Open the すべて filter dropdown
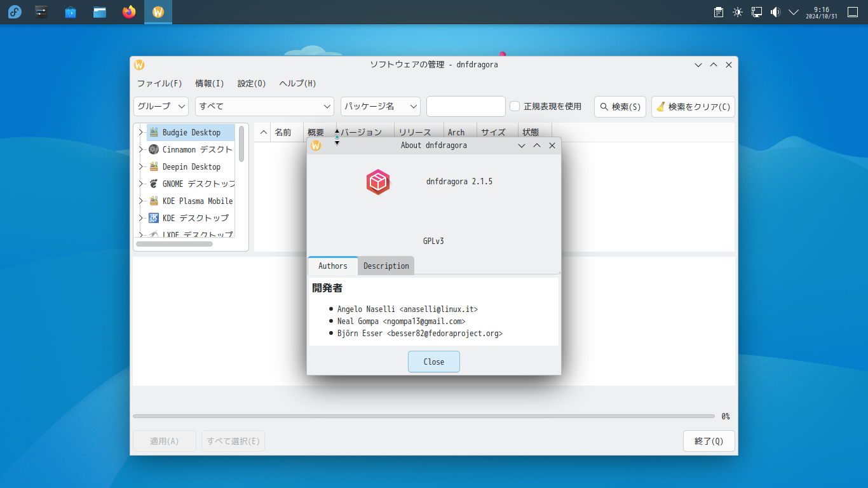 click(x=265, y=107)
